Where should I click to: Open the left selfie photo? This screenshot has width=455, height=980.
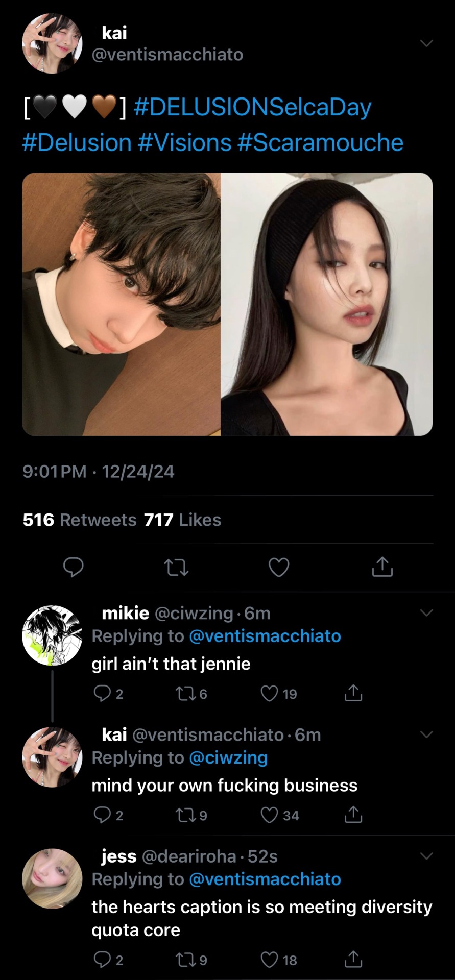[x=122, y=304]
